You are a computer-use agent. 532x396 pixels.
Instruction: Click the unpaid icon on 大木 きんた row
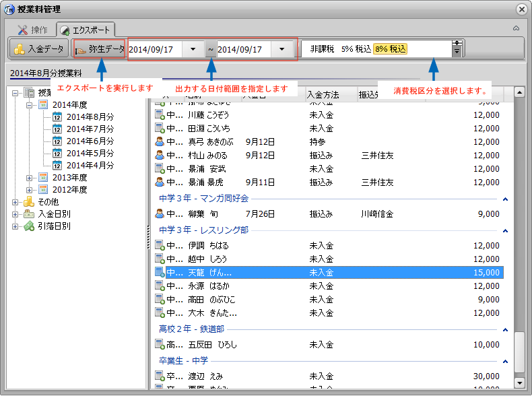pyautogui.click(x=160, y=313)
